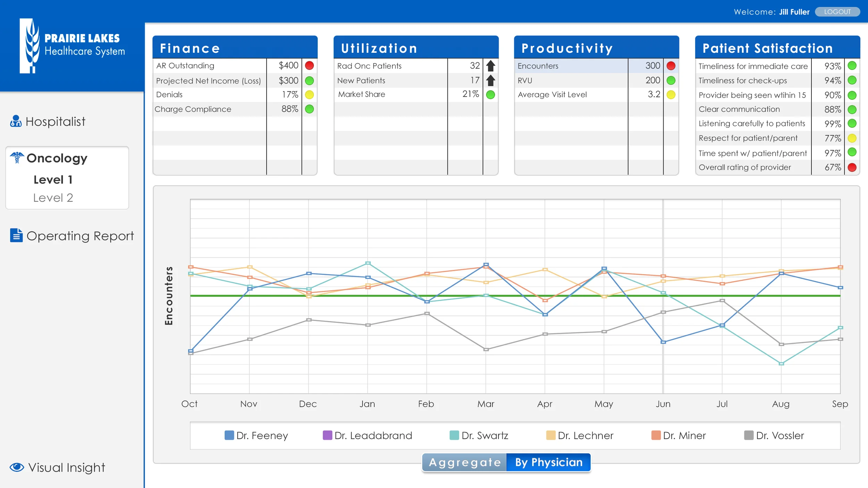Click the up arrow beside Rad Onc Patients

point(490,65)
